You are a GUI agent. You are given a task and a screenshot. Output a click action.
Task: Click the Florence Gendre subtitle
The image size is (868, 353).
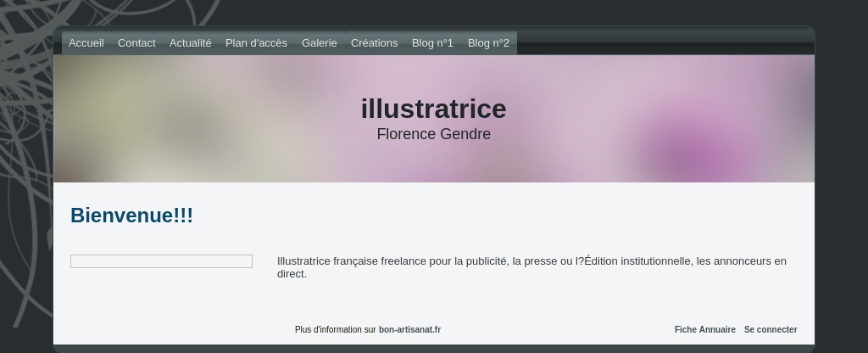tap(433, 134)
